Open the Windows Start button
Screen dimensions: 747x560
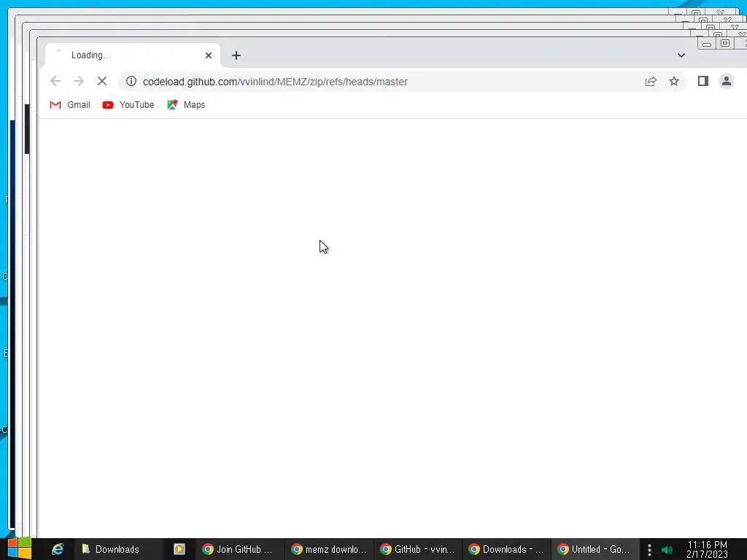coord(19,549)
